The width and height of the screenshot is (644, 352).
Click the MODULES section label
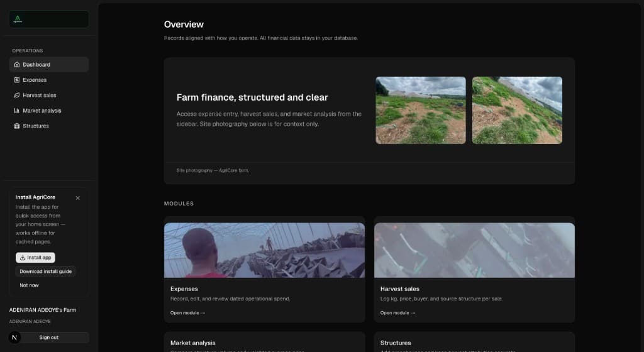tap(179, 204)
